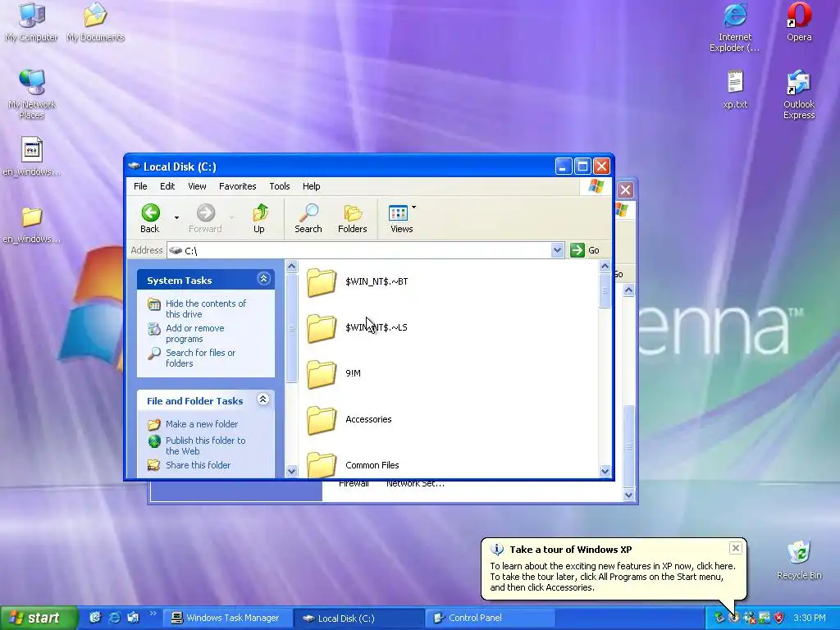
Task: Click task pane scroll down arrow
Action: click(291, 471)
